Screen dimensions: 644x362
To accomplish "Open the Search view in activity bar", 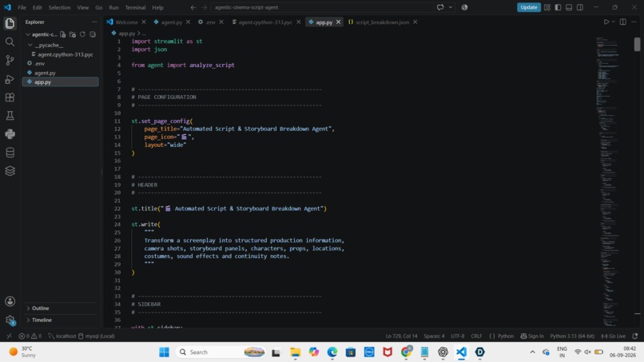I will (10, 42).
